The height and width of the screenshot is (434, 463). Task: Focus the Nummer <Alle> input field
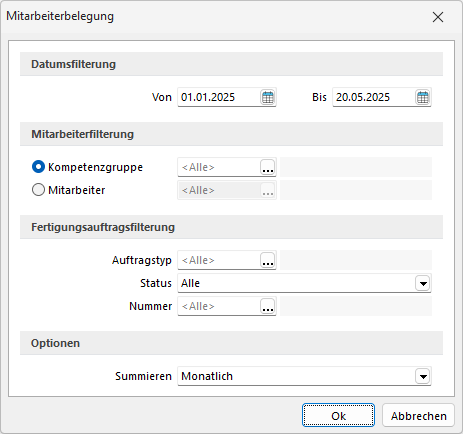click(x=219, y=306)
